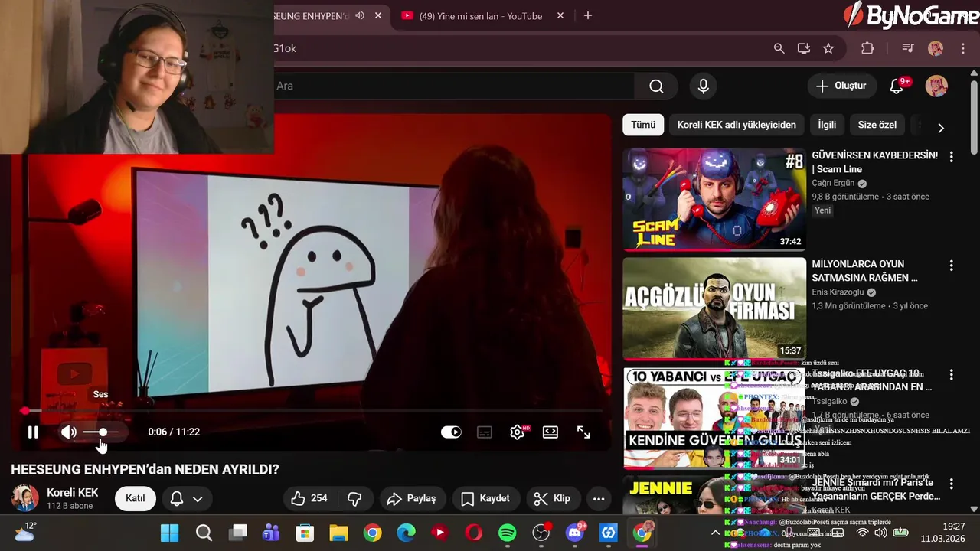This screenshot has width=980, height=551.
Task: Open YouTube notifications bell
Action: point(897,86)
